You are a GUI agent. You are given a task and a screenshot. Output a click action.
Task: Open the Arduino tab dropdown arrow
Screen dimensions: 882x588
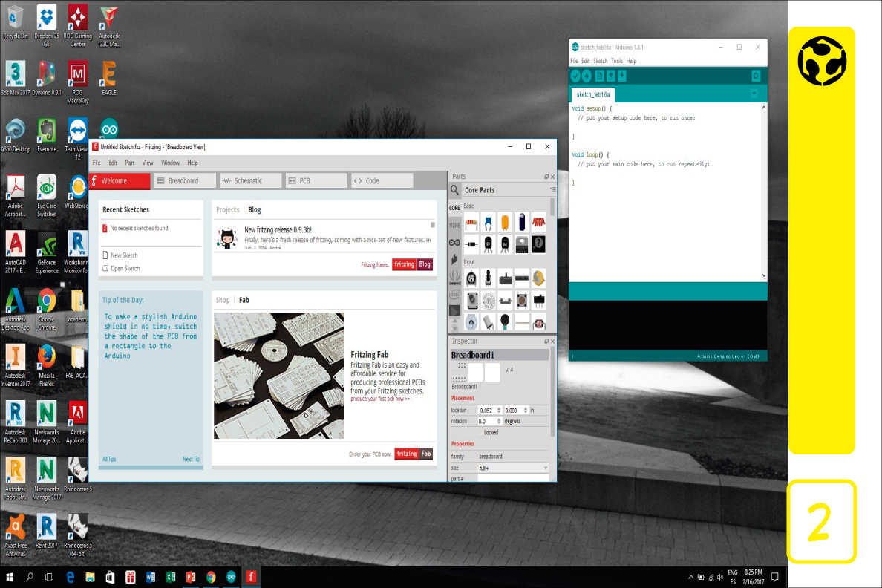pyautogui.click(x=754, y=94)
